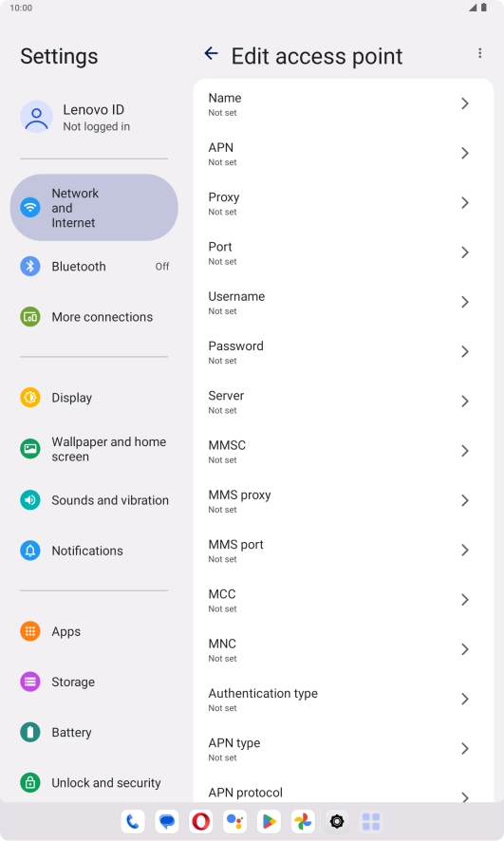Launch Google Photos from the dock
Viewport: 504px width, 841px height.
tap(303, 821)
